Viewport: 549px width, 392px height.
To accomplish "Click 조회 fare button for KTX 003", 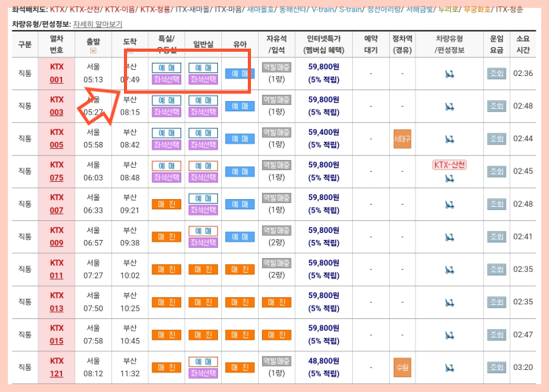I will 496,106.
